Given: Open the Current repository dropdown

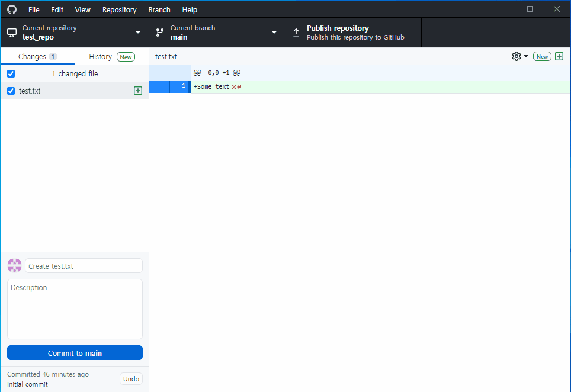Looking at the screenshot, I should [x=137, y=32].
